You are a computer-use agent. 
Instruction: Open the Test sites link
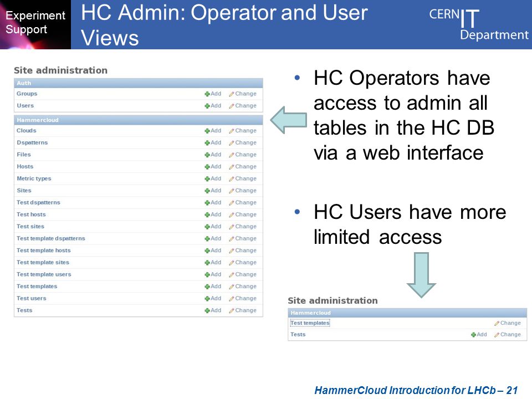(x=30, y=226)
